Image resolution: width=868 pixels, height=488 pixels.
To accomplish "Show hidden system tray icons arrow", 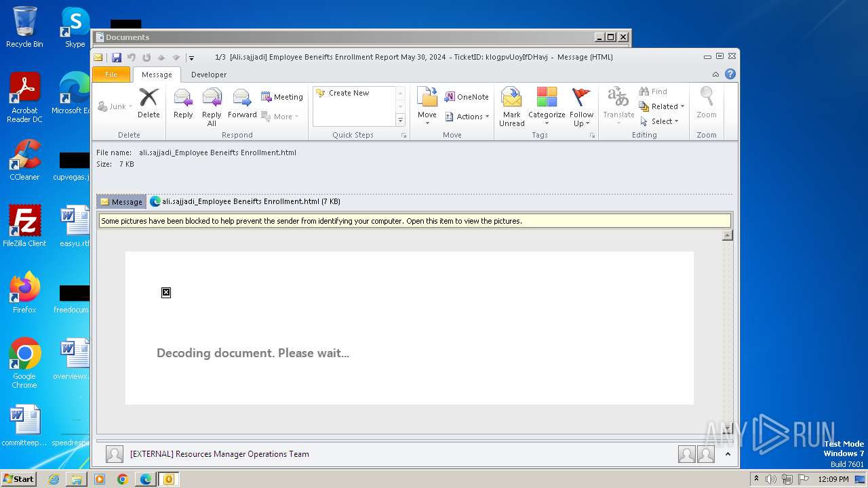I will (755, 479).
